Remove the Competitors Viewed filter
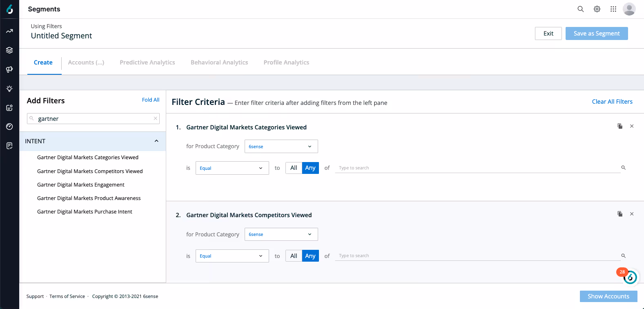 632,214
